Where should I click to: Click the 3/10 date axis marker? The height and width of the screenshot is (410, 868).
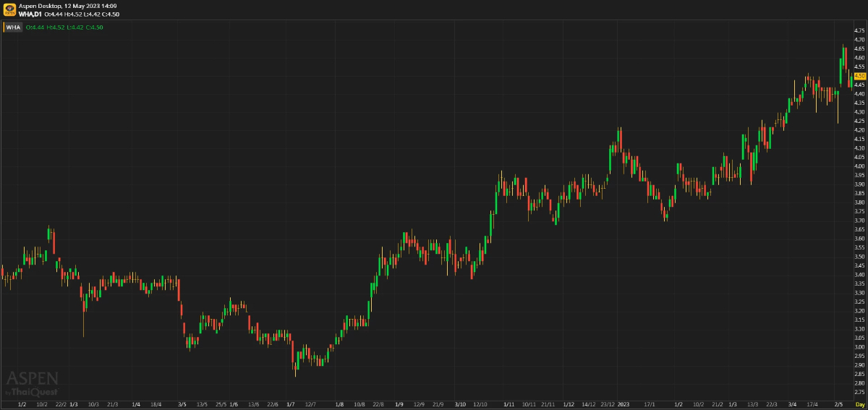click(460, 403)
